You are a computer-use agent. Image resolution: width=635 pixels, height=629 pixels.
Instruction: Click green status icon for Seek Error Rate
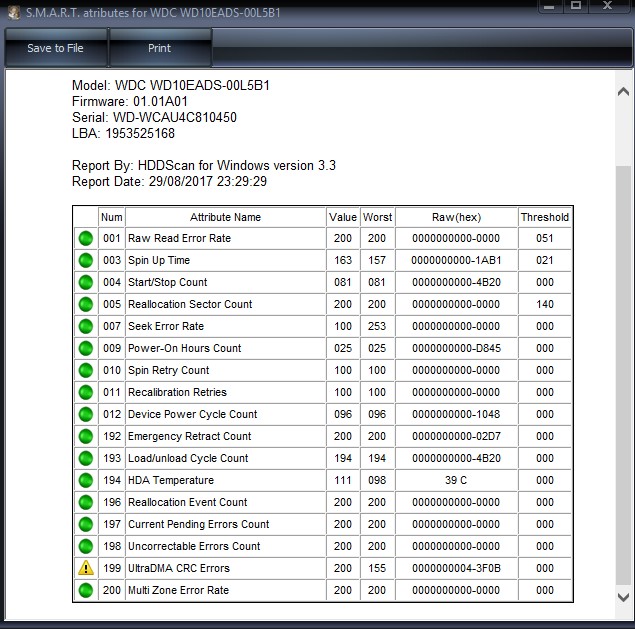(x=86, y=326)
